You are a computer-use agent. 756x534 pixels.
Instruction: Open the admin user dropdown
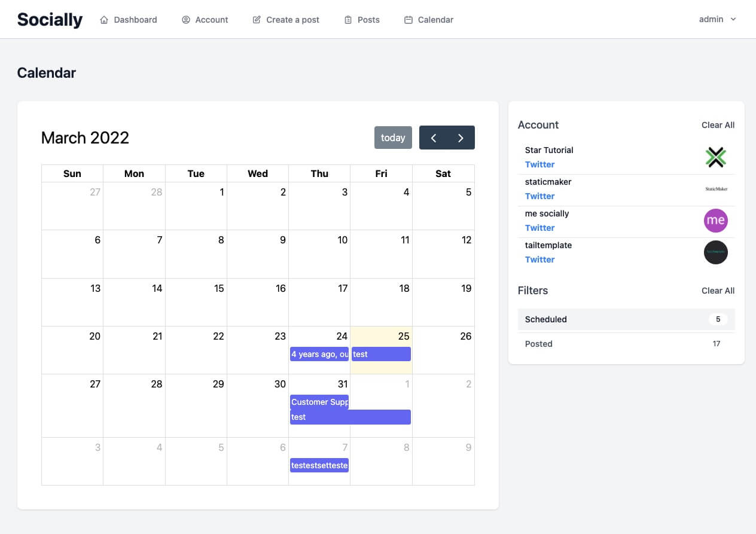717,19
